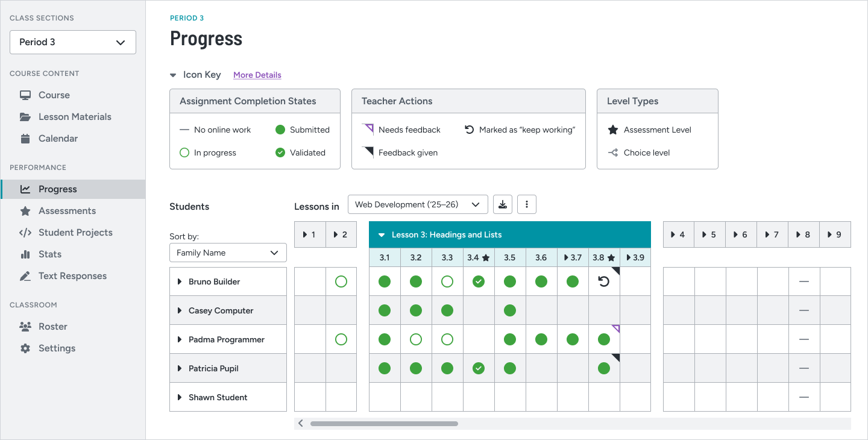Image resolution: width=868 pixels, height=440 pixels.
Task: Click the Roster people icon
Action: click(25, 327)
